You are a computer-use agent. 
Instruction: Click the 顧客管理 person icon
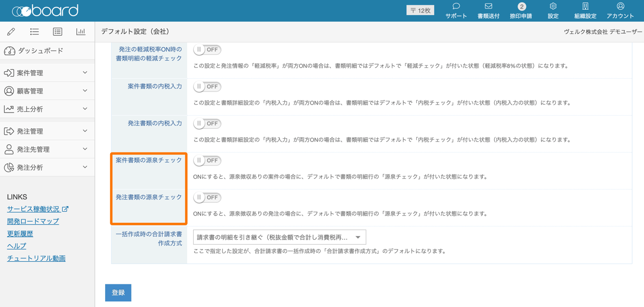tap(9, 91)
